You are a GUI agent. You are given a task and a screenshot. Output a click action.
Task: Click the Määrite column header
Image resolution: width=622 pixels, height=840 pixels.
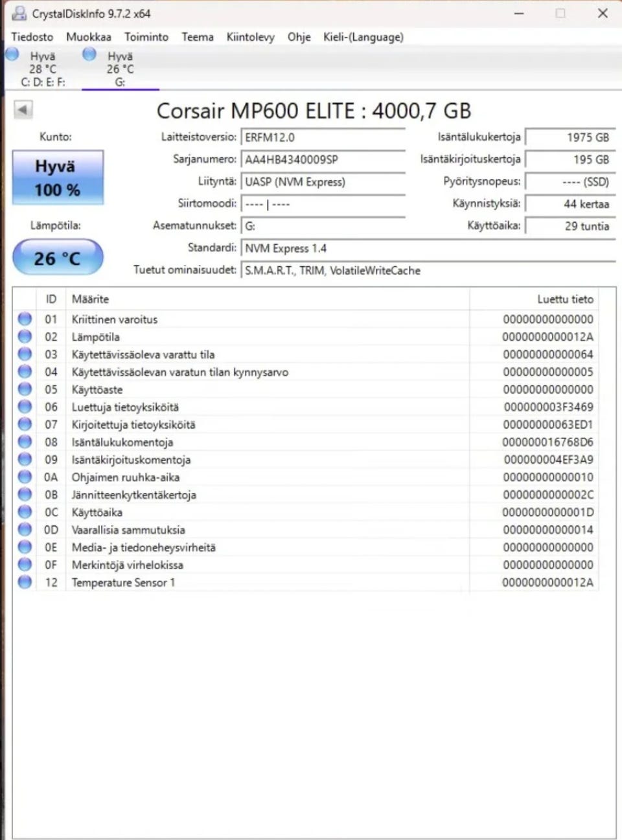(267, 299)
